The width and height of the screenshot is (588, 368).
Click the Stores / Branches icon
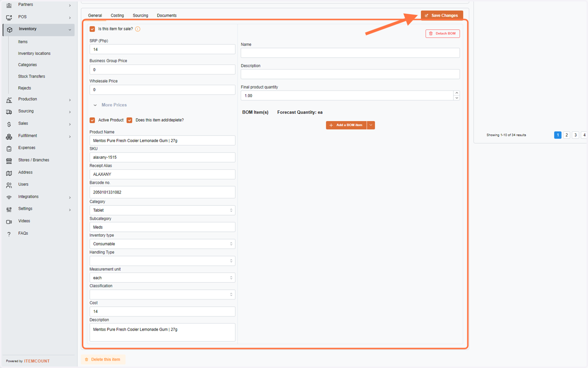pyautogui.click(x=9, y=160)
